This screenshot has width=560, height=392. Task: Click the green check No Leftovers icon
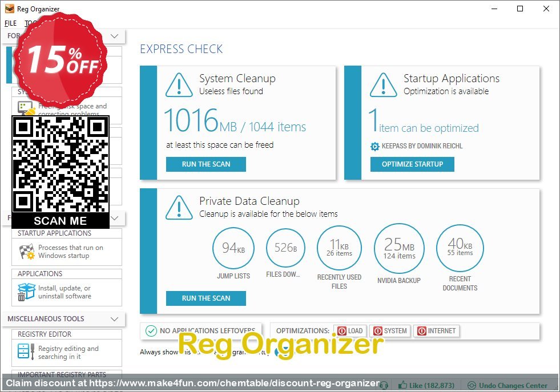pyautogui.click(x=151, y=331)
